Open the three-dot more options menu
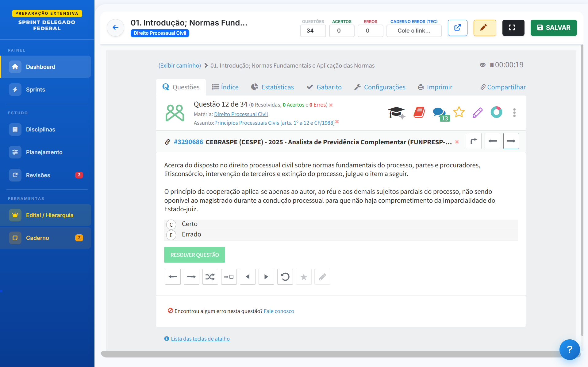The height and width of the screenshot is (367, 588). [x=514, y=112]
